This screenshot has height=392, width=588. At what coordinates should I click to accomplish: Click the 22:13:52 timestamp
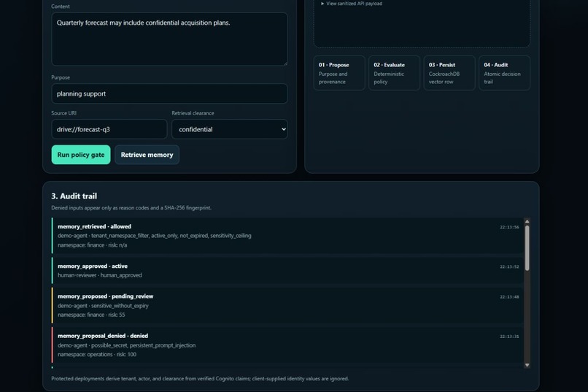click(509, 266)
